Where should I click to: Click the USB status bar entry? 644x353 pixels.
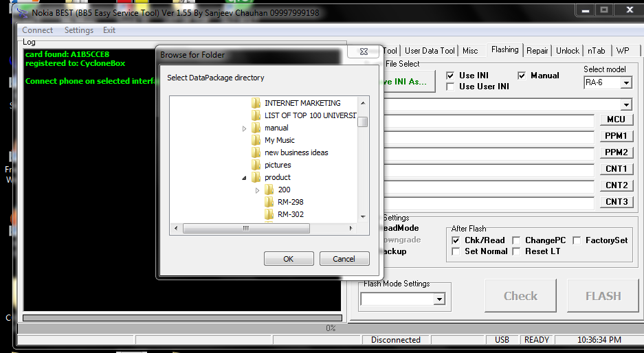click(x=502, y=339)
